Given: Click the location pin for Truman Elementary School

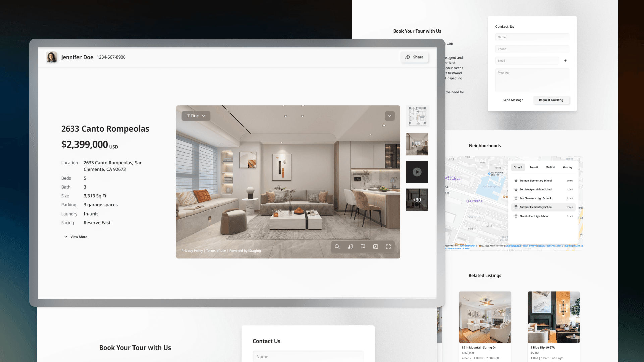Looking at the screenshot, I should coord(516,181).
